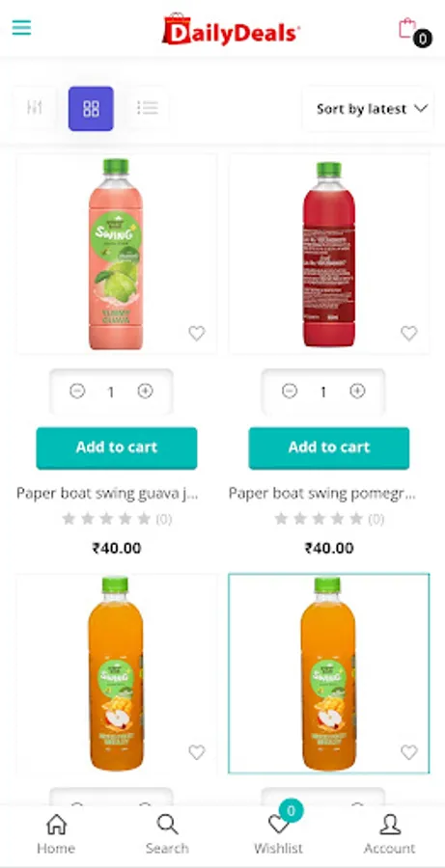Open Paper boat swing guava product title
Viewport: 445px width, 868px height.
(x=107, y=493)
